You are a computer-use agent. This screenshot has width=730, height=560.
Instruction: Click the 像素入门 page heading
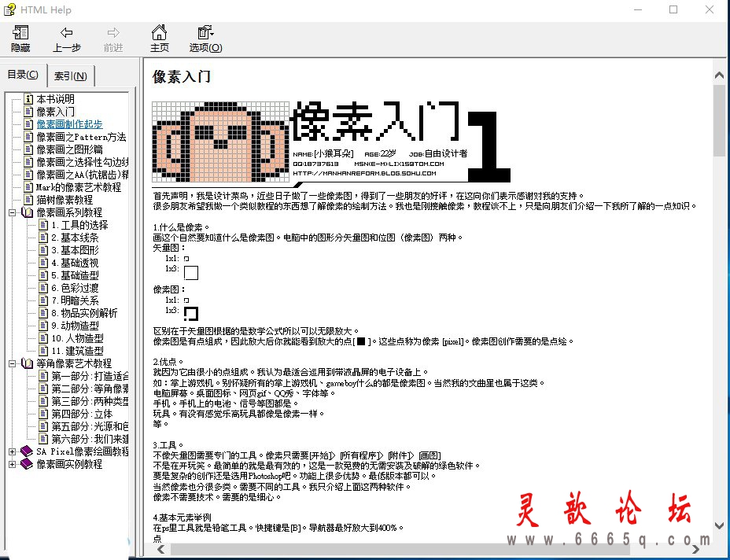[182, 77]
